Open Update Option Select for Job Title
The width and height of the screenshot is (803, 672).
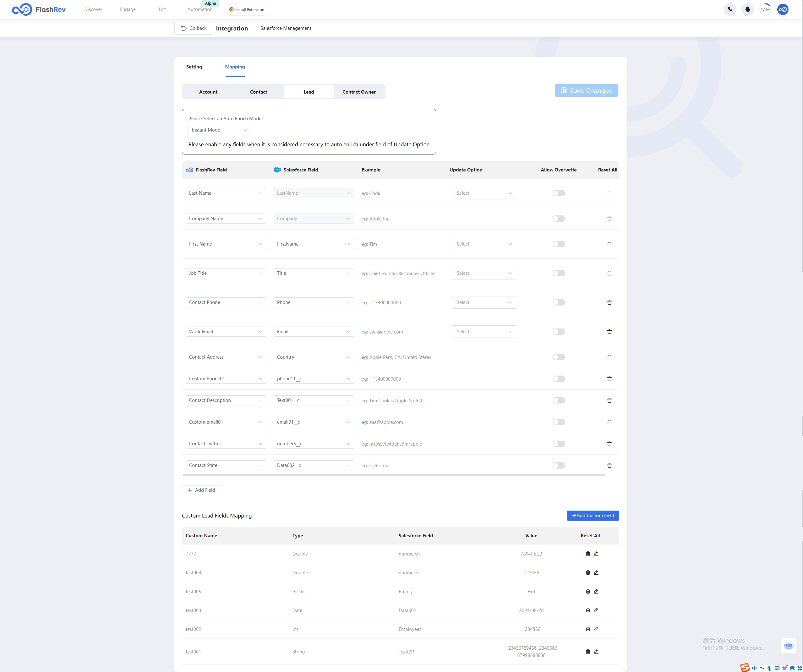pos(484,273)
